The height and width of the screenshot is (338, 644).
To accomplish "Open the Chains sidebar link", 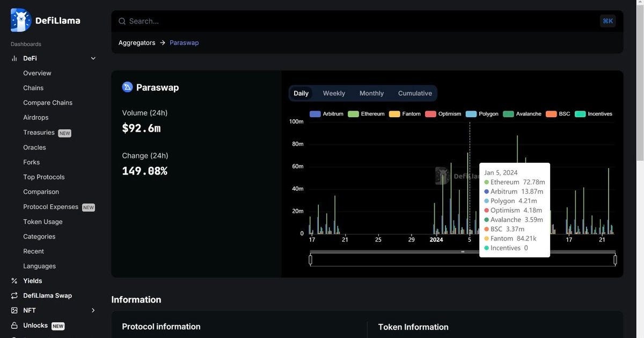I will [x=33, y=88].
